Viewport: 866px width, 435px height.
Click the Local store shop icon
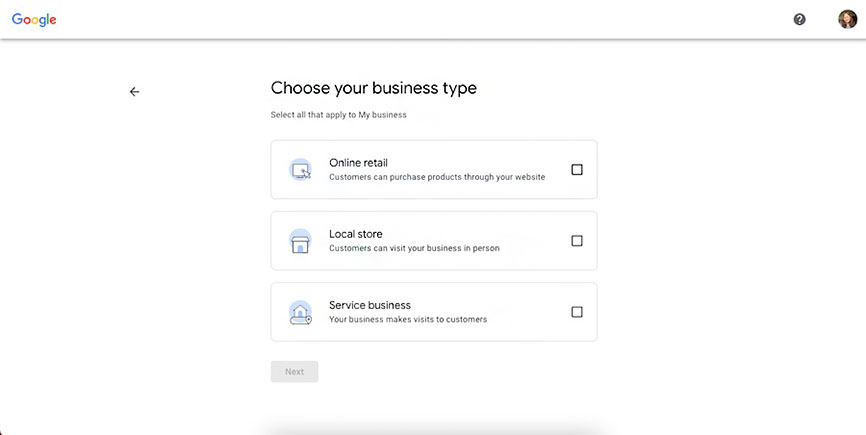300,241
